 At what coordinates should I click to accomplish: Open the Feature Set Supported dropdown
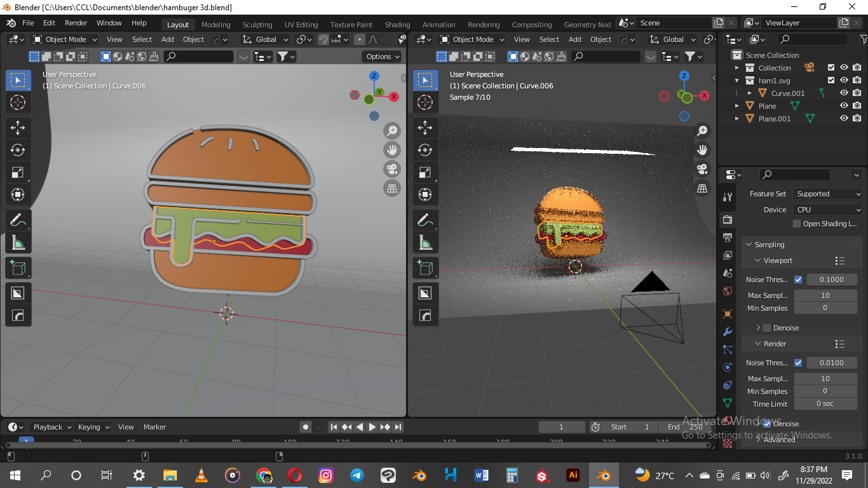pyautogui.click(x=827, y=194)
